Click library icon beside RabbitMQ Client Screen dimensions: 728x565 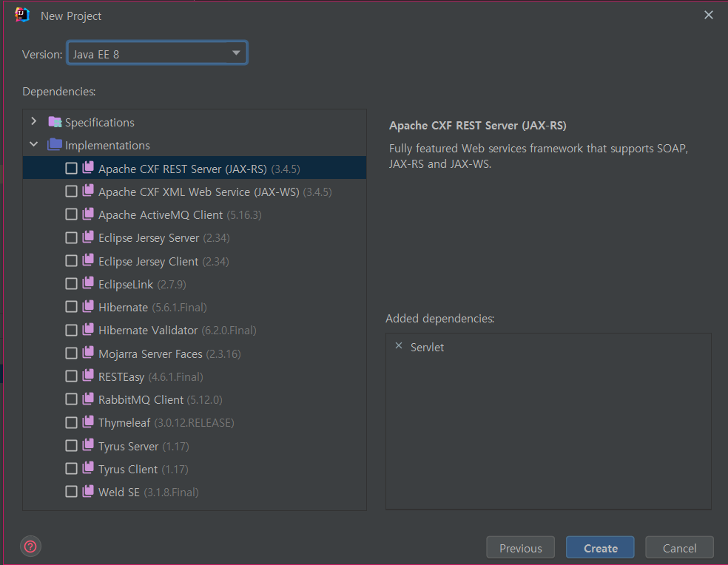[88, 399]
